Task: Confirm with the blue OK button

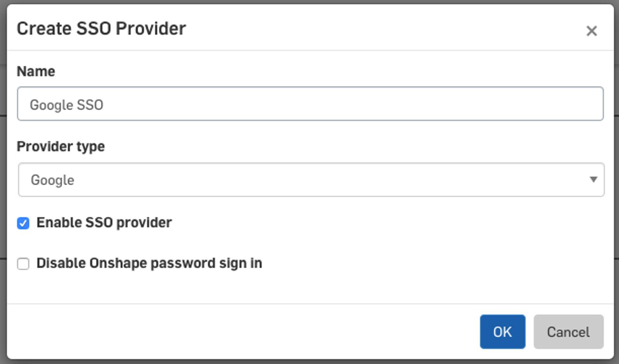Action: coord(502,332)
